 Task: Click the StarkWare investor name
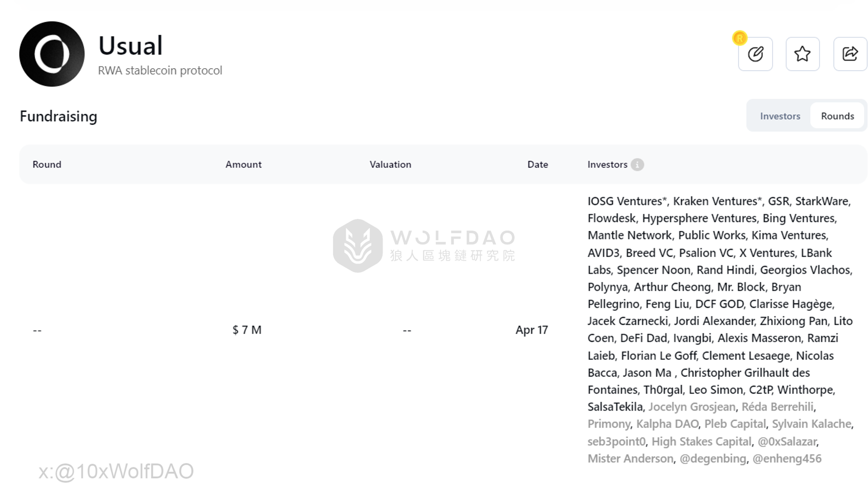[x=822, y=201]
